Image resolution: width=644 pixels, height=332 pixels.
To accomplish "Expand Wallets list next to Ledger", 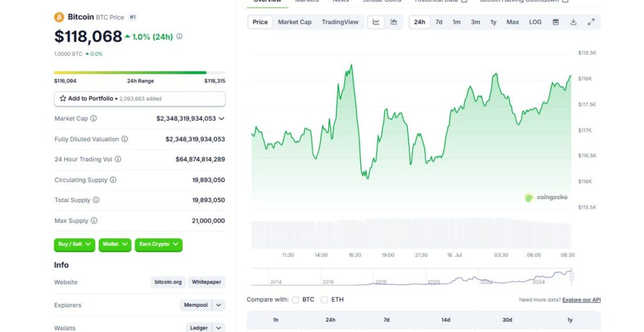I will [219, 328].
